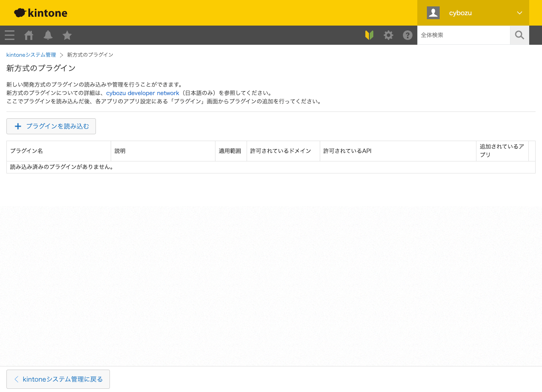The height and width of the screenshot is (392, 542).
Task: Open the cybozu developer network link
Action: point(143,93)
